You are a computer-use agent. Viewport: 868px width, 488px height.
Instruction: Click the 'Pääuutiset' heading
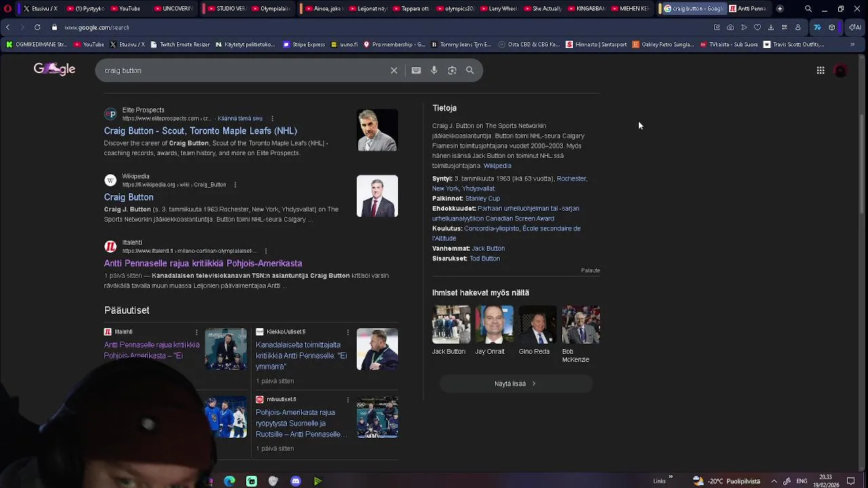click(127, 310)
